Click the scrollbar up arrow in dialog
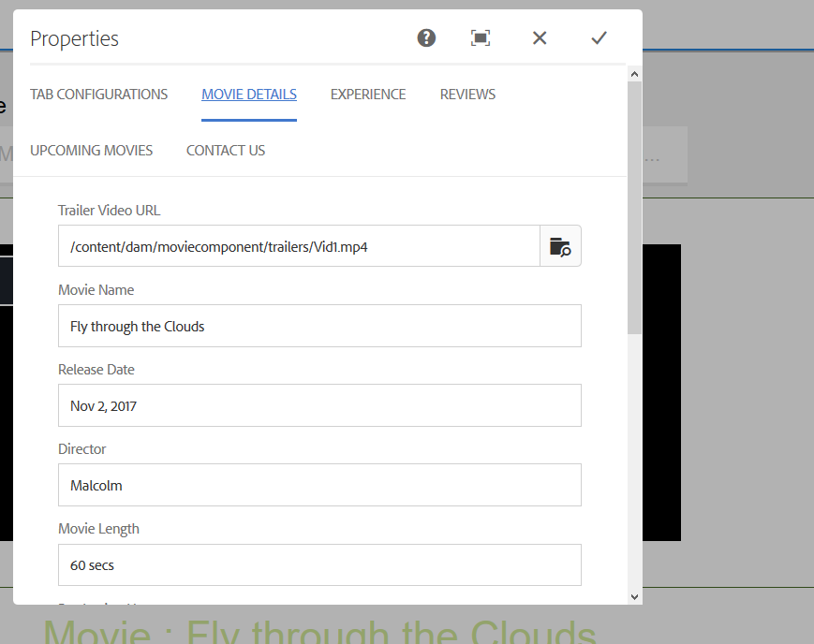This screenshot has height=644, width=814. [634, 73]
